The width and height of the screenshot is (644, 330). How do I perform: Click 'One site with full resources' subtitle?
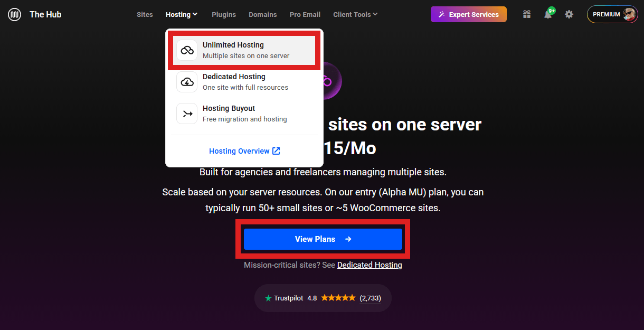point(245,88)
